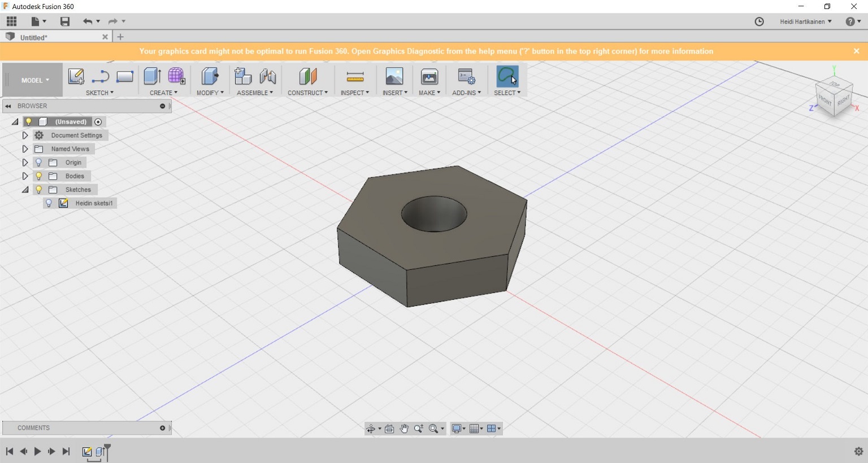Image resolution: width=868 pixels, height=463 pixels.
Task: Jump to the timeline end
Action: click(x=66, y=451)
